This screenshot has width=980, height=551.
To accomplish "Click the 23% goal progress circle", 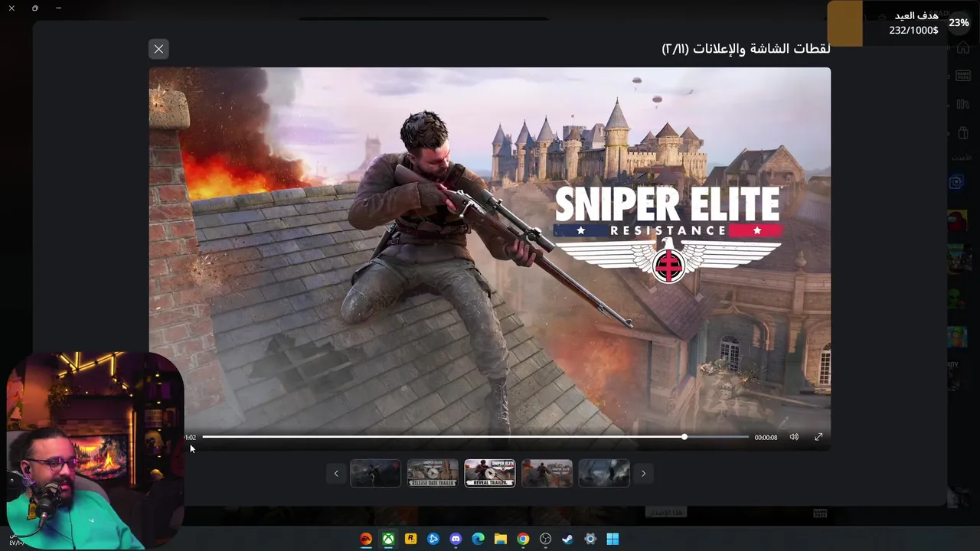I will pyautogui.click(x=959, y=22).
